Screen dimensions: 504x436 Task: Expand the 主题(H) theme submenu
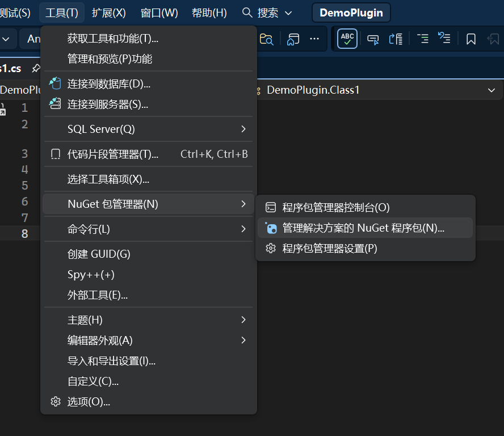tap(243, 320)
